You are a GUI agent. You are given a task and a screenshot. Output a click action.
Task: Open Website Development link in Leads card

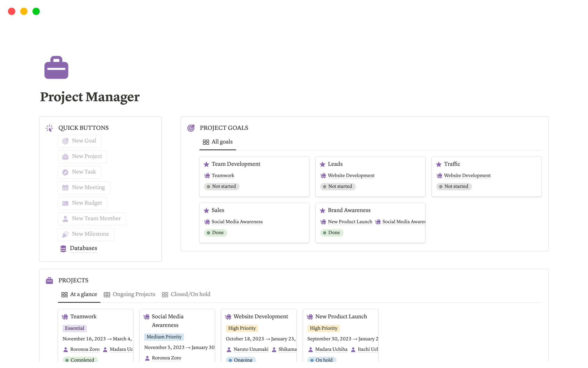(351, 175)
